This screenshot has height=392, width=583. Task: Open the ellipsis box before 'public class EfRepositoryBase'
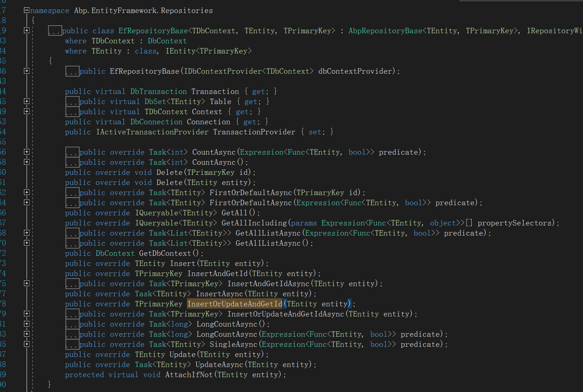tap(55, 31)
